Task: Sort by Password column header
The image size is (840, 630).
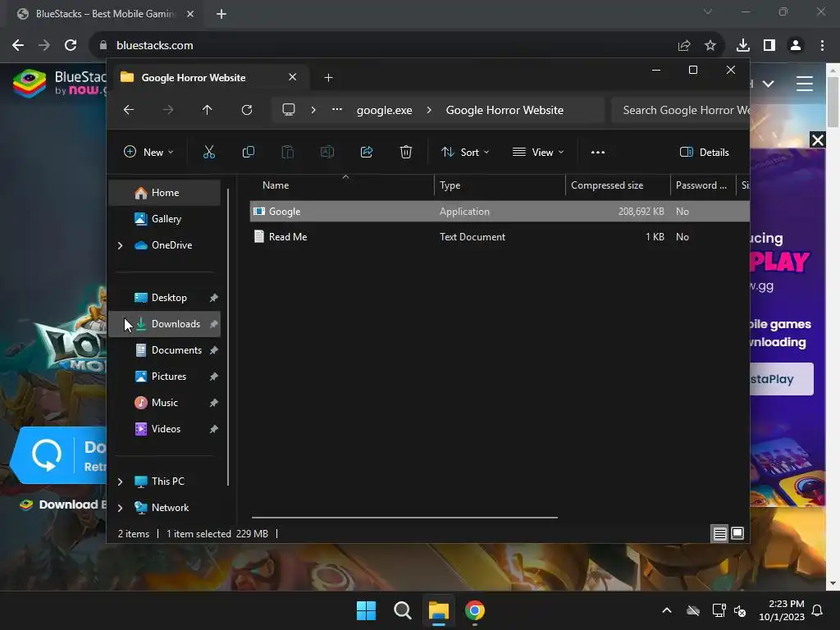Action: [703, 185]
